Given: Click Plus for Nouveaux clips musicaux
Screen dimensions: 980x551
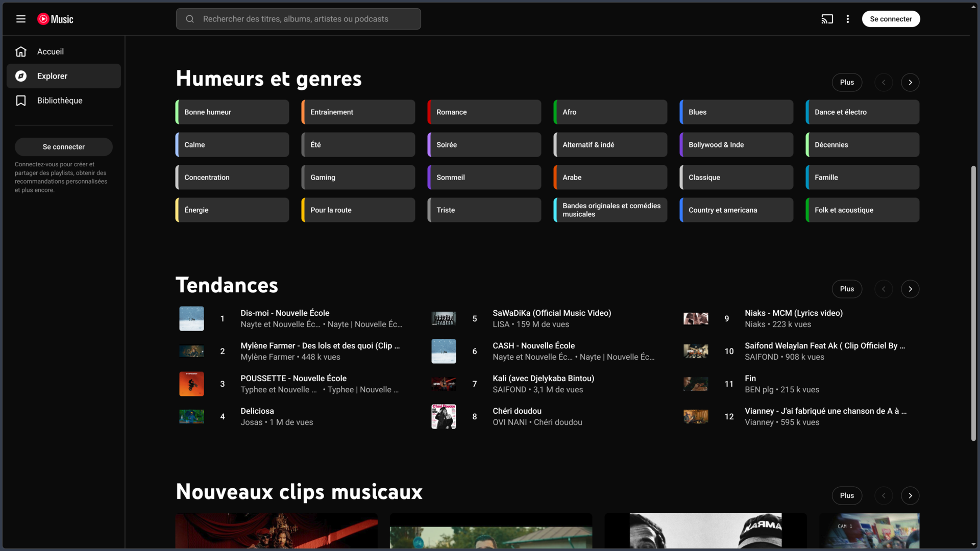Looking at the screenshot, I should click(x=847, y=496).
